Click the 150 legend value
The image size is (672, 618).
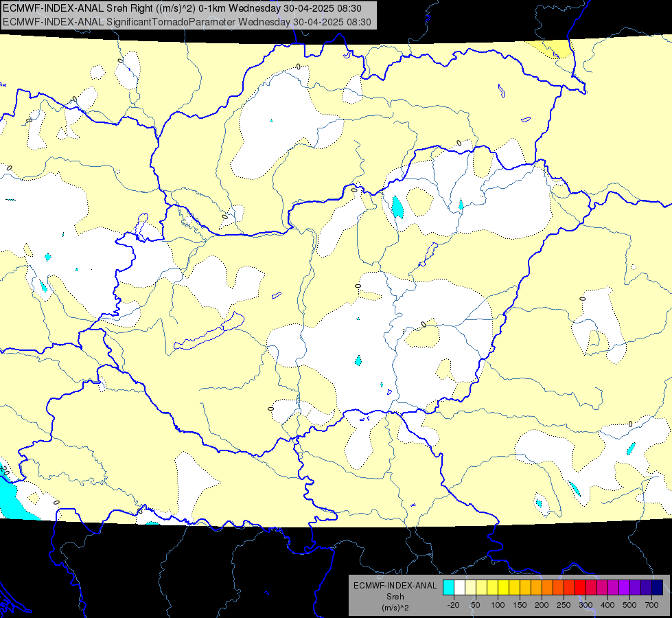tap(520, 605)
